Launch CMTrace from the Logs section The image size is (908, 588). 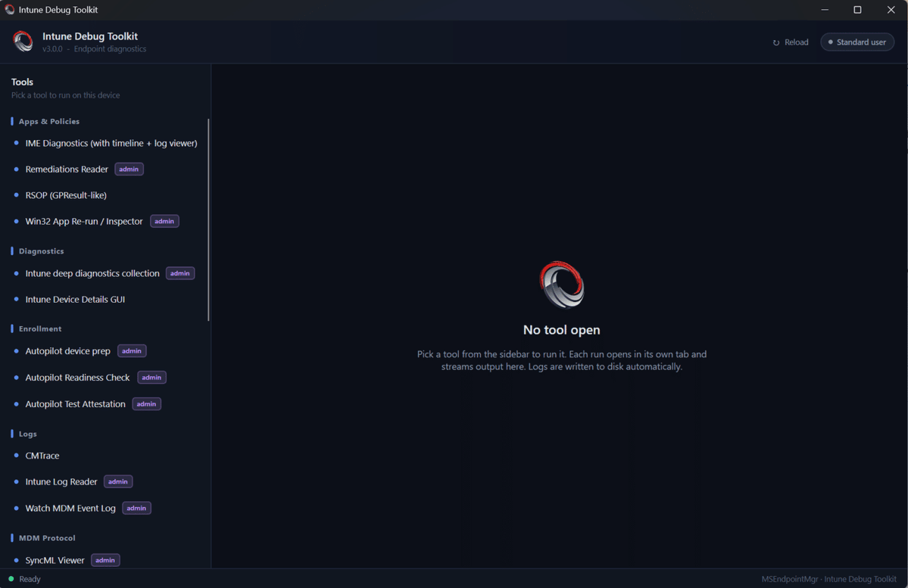click(42, 456)
